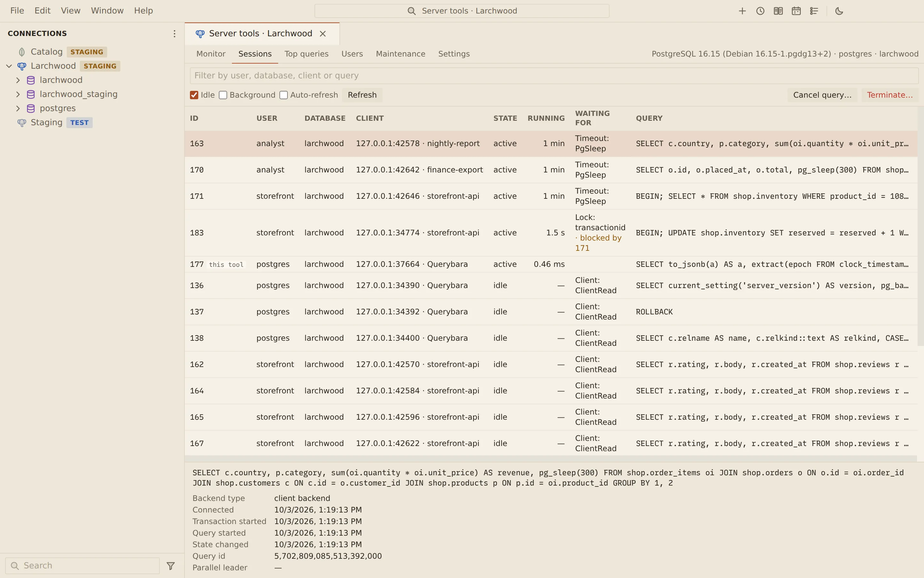Viewport: 924px width, 578px height.
Task: Click the postgres database icon
Action: pyautogui.click(x=31, y=109)
